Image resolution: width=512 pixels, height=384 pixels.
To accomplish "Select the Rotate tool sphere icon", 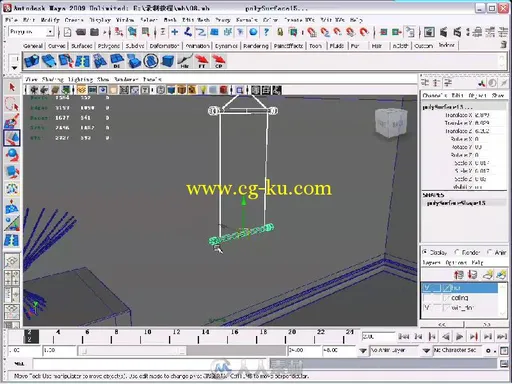I will [x=12, y=155].
